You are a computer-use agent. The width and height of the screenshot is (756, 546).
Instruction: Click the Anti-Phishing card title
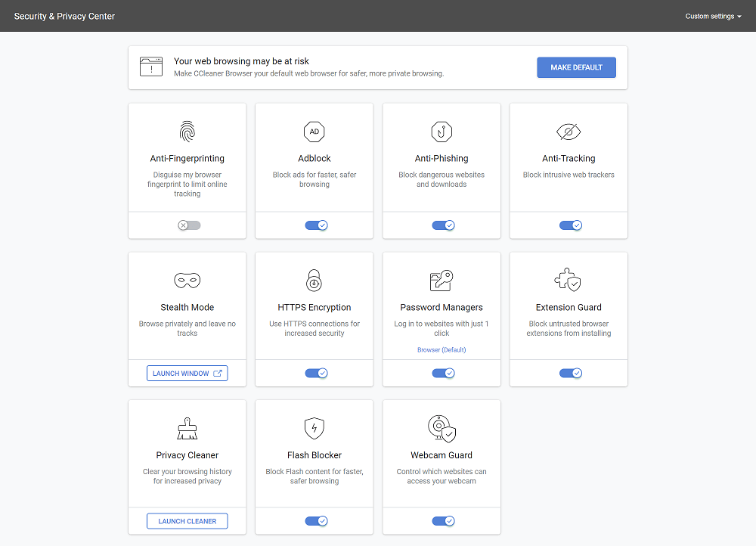point(442,158)
